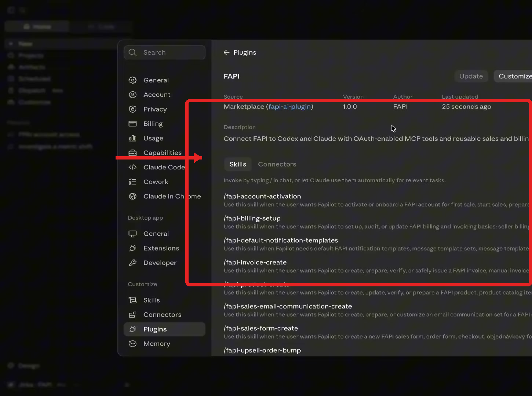Switch to the Connectors tab in FAPI plugin
The width and height of the screenshot is (532, 396).
click(277, 164)
